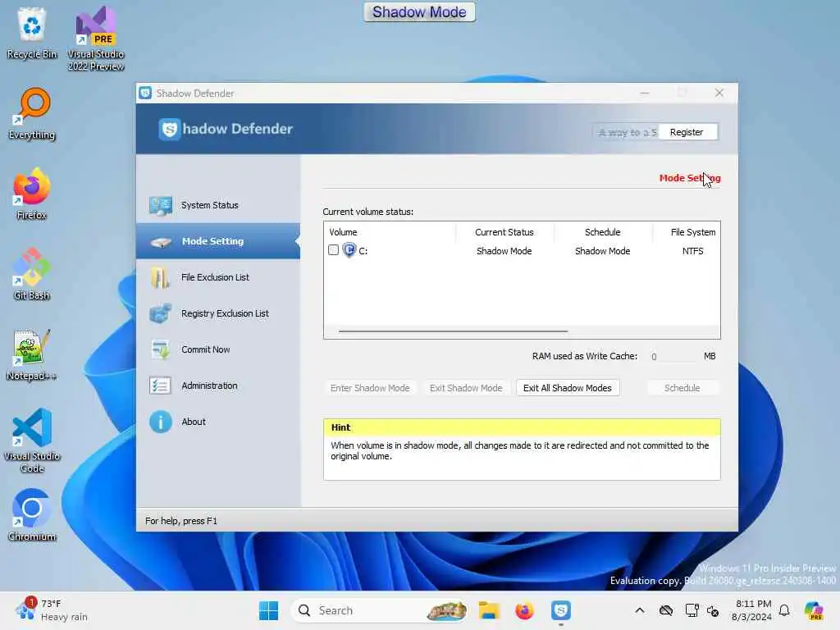Open the Chromium desktop shortcut

32,515
